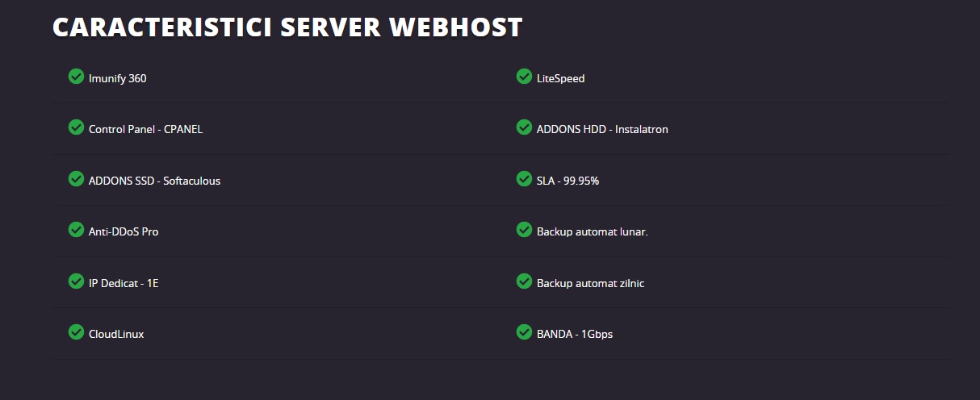Click the check icon next to Anti-DDoS Pro
980x400 pixels.
(x=76, y=230)
